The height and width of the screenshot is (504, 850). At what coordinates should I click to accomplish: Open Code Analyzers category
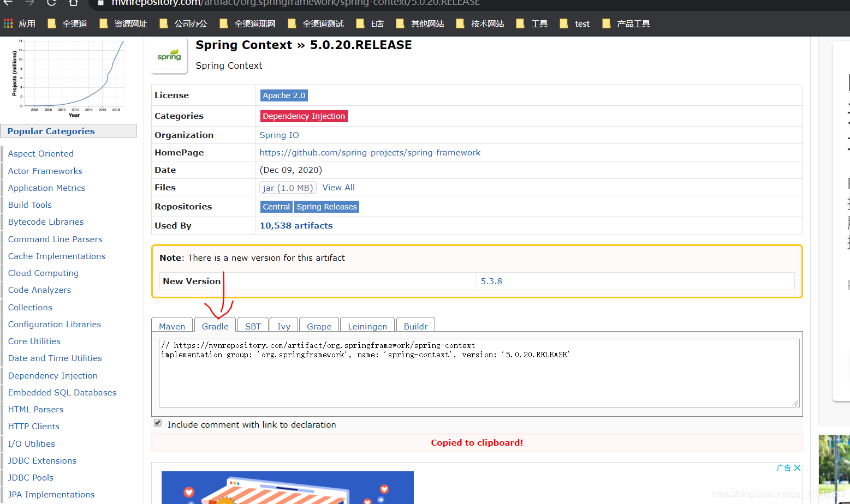(x=39, y=290)
